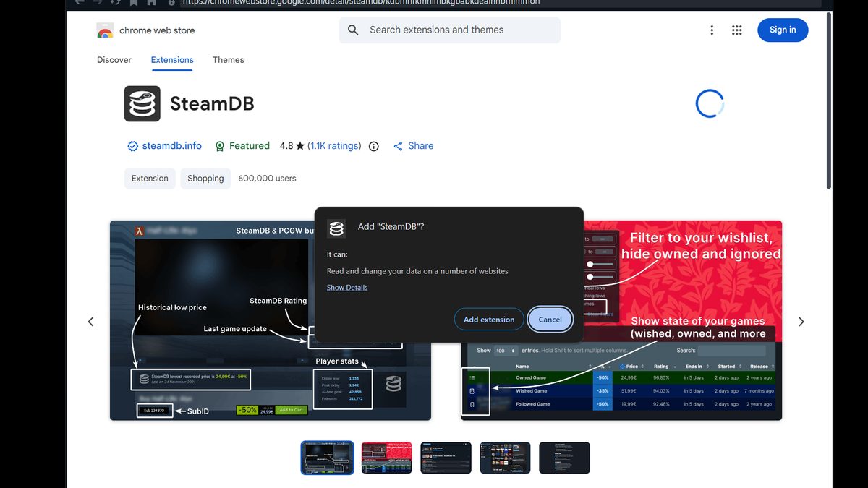Cancel the SteamDB installation dialog
Viewport: 868px width, 488px height.
click(550, 319)
